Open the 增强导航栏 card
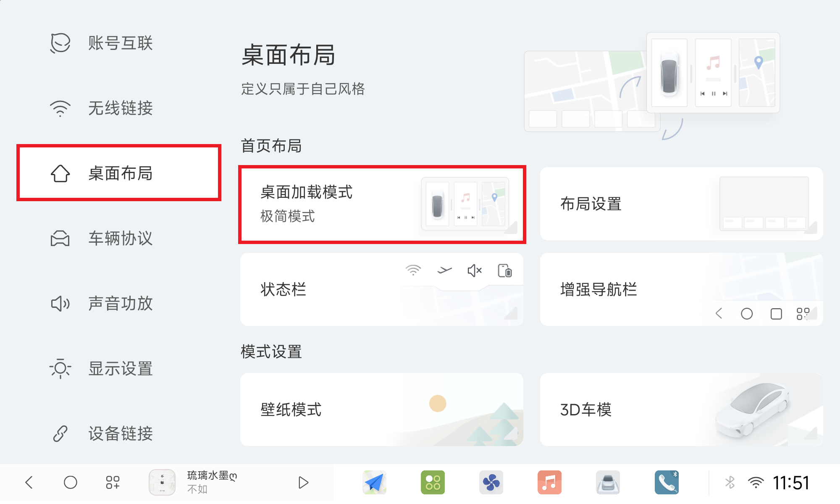Screen dimensions: 840x504 [x=680, y=289]
